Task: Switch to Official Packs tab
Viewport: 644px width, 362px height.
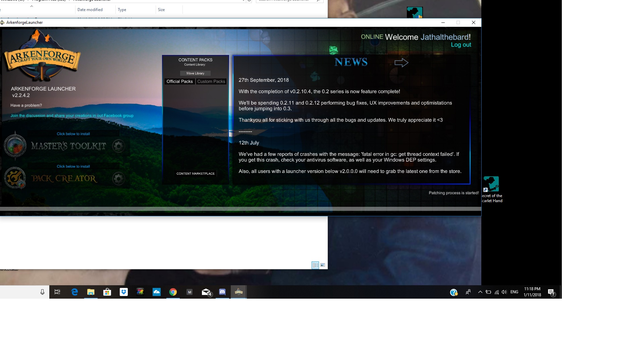Action: tap(179, 81)
